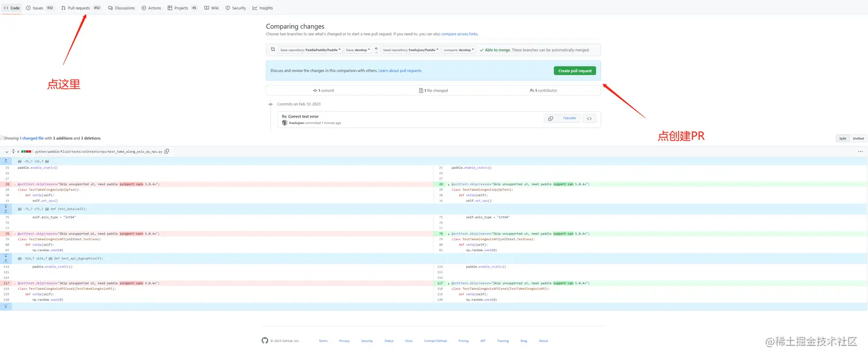Open the Wiki tab

tap(211, 8)
